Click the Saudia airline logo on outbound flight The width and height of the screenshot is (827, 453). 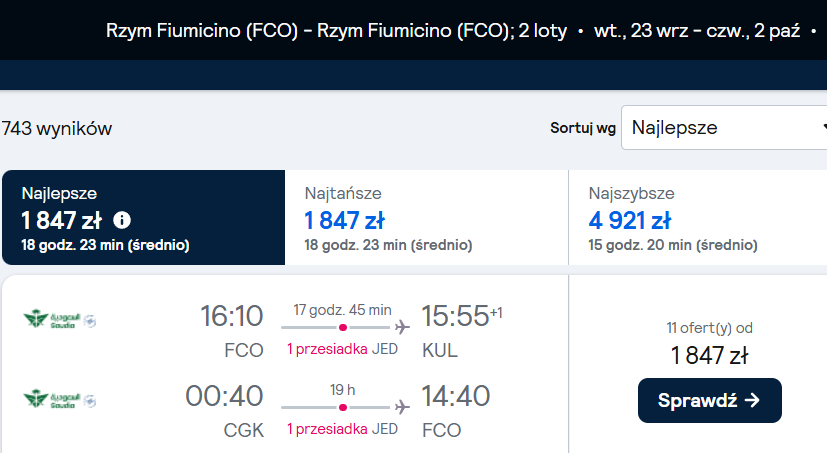(60, 320)
